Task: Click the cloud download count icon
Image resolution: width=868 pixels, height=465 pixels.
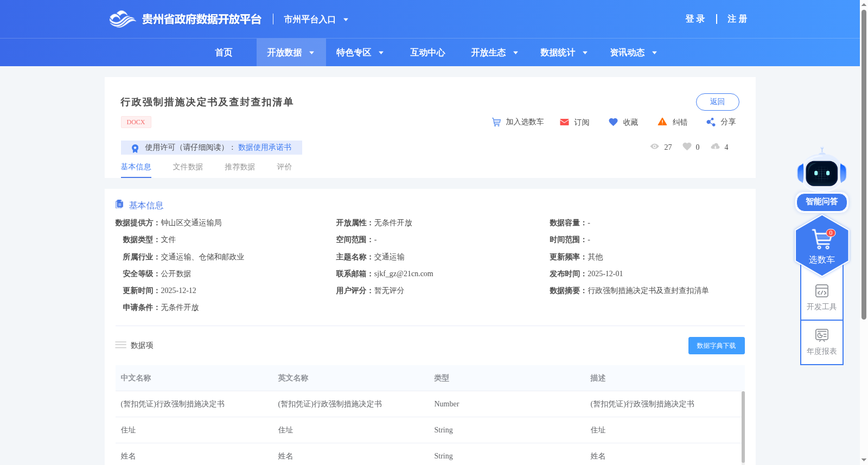Action: [716, 146]
